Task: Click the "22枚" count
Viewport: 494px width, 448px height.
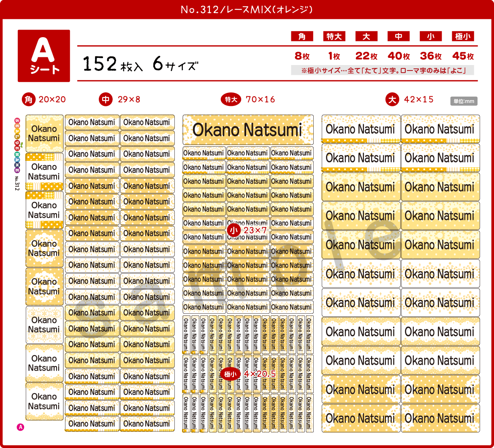Action: (x=366, y=56)
